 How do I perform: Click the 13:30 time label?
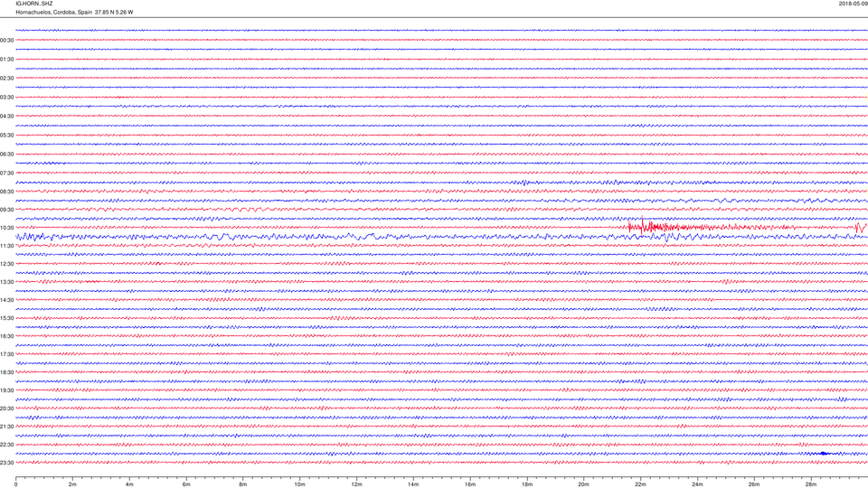coord(6,282)
